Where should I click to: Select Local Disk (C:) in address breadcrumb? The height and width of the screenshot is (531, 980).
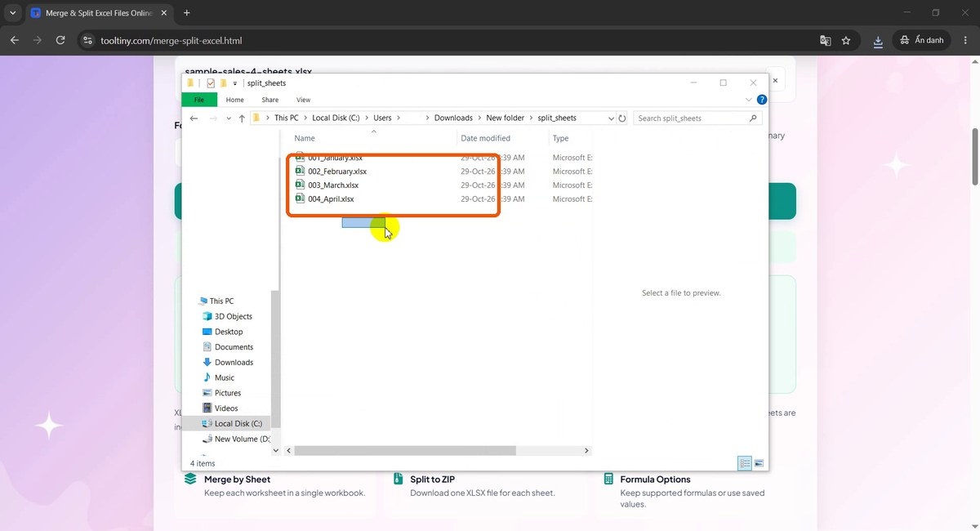[x=336, y=118]
